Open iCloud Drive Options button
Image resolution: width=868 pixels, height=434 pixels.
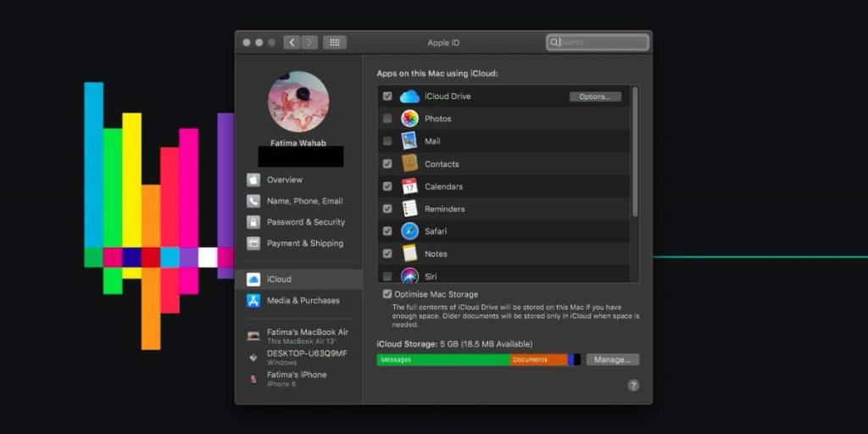tap(595, 97)
